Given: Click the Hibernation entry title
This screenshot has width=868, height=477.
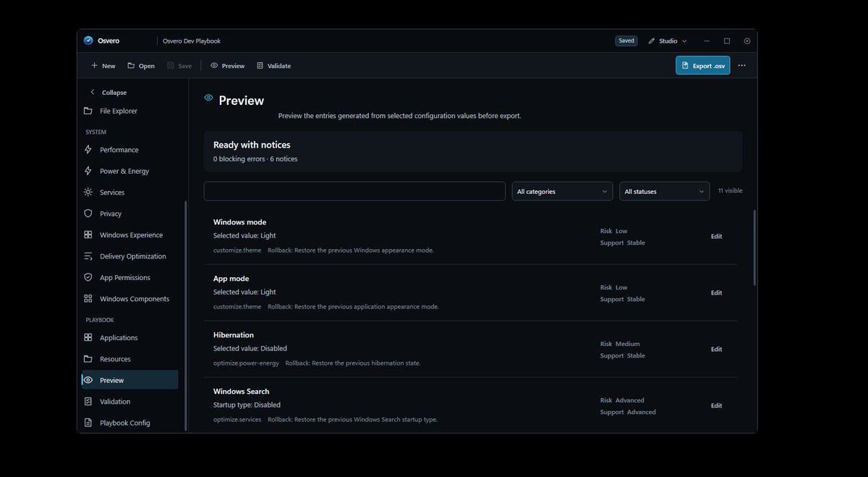Looking at the screenshot, I should coord(234,335).
